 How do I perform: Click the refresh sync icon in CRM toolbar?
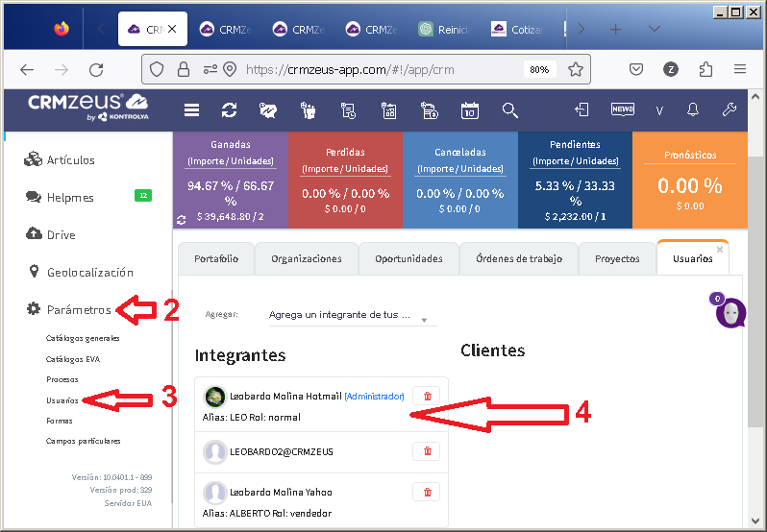(229, 109)
